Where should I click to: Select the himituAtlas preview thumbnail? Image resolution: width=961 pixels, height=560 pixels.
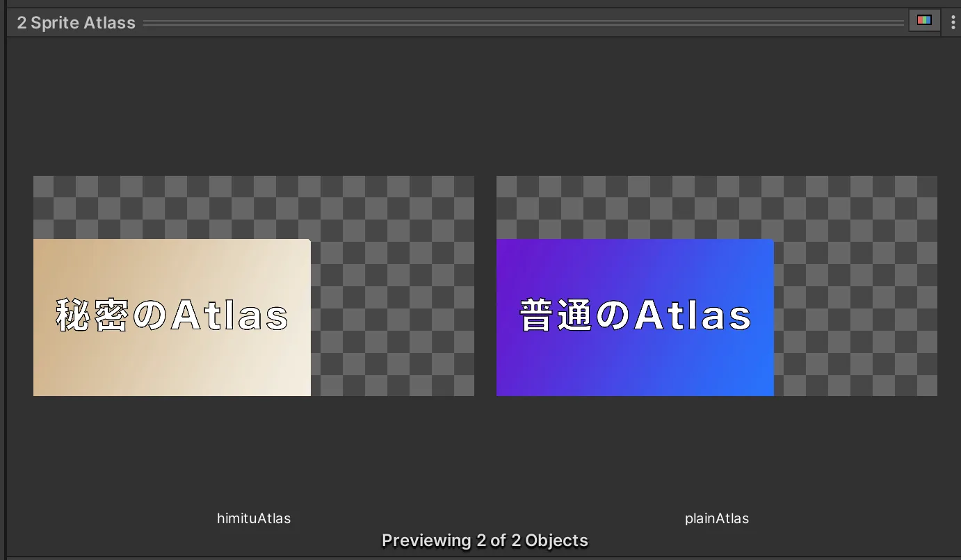coord(253,285)
